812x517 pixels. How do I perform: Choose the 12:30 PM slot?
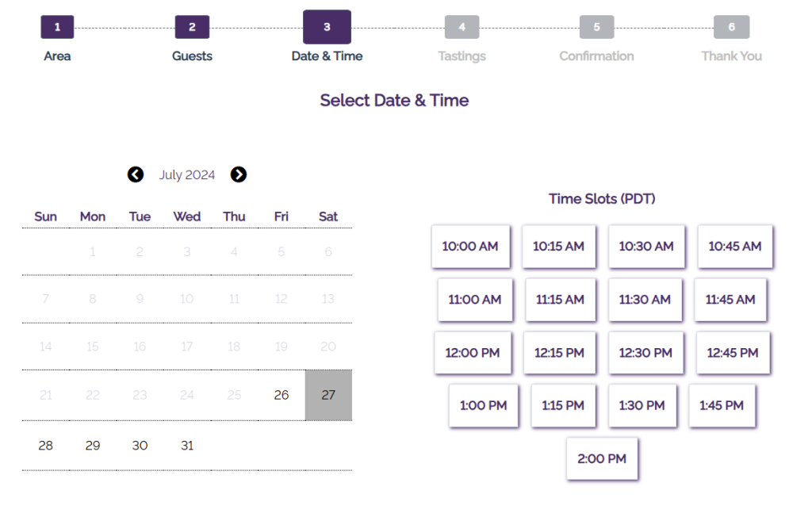[645, 353]
